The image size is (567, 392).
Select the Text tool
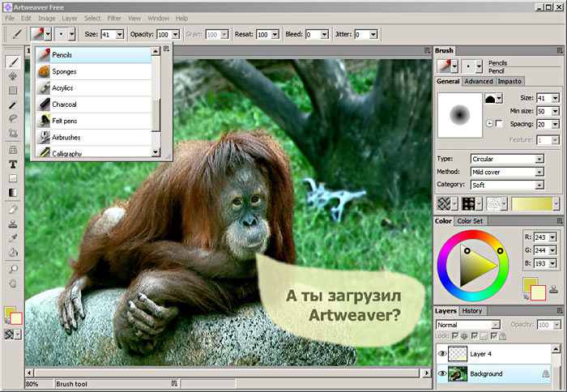pos(13,164)
